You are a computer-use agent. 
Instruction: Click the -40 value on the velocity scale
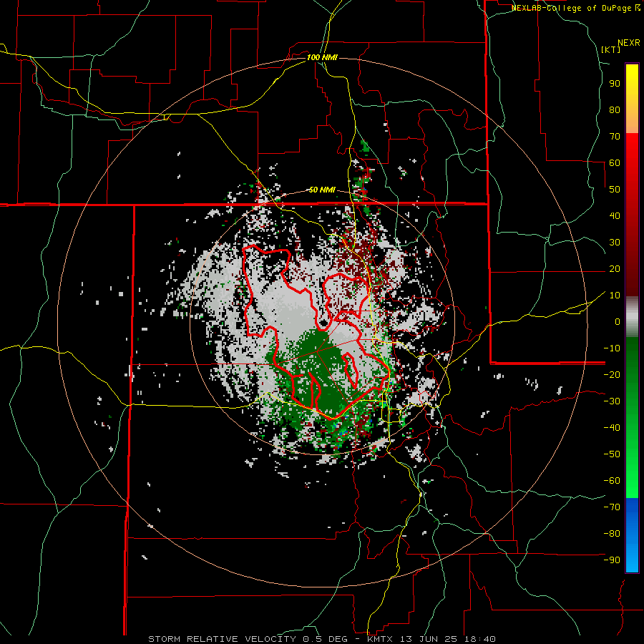pyautogui.click(x=612, y=428)
